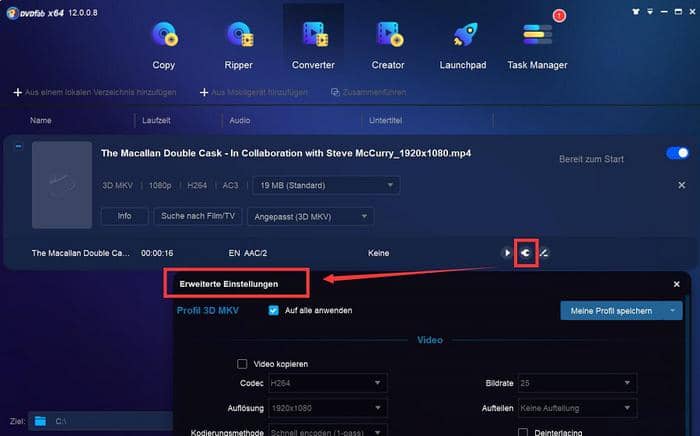Viewport: 700px width, 436px height.
Task: Click the Zusammenführen merge option
Action: [368, 92]
